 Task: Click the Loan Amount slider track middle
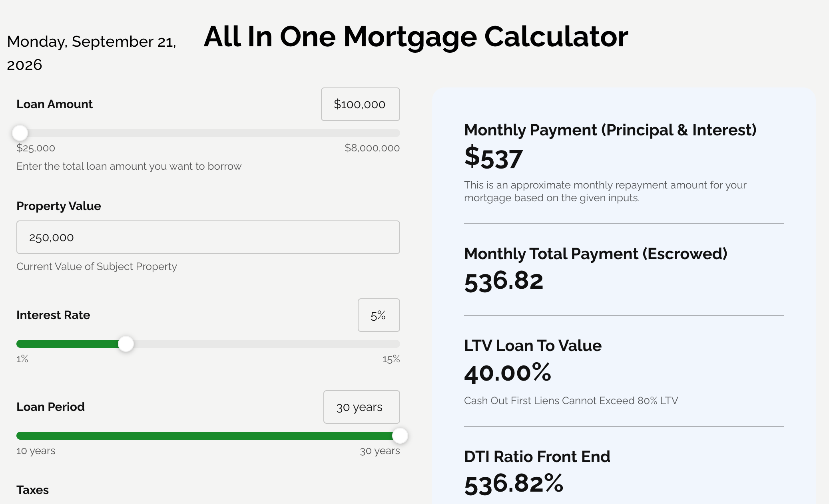click(x=208, y=133)
